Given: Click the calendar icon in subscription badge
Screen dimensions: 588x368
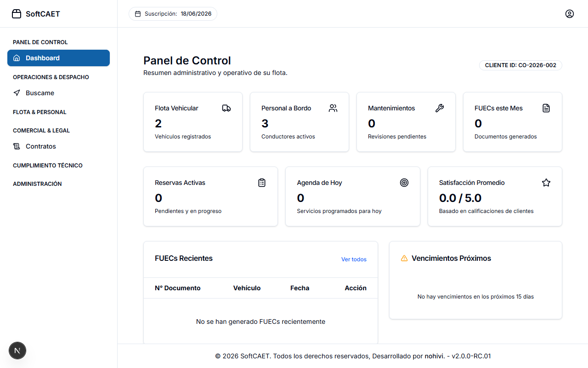Looking at the screenshot, I should [x=138, y=14].
